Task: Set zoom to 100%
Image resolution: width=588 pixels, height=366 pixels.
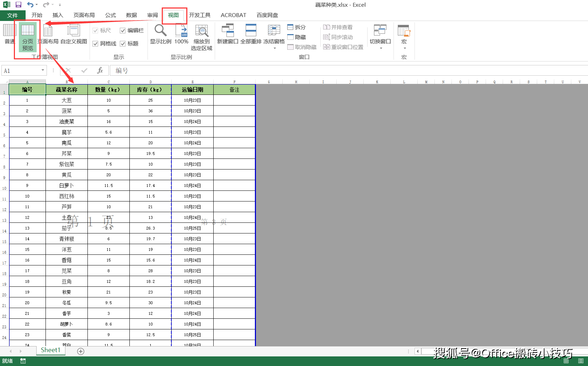Action: tap(181, 34)
